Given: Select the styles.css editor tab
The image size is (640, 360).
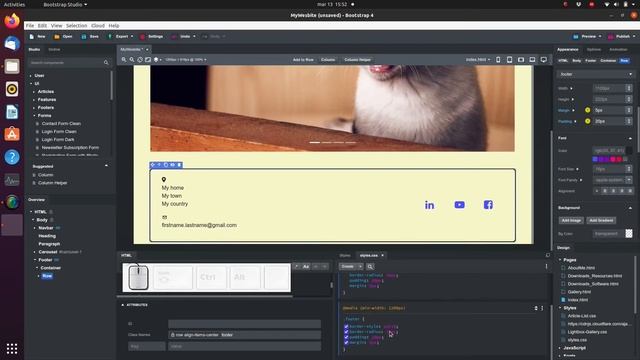Looking at the screenshot, I should [369, 256].
